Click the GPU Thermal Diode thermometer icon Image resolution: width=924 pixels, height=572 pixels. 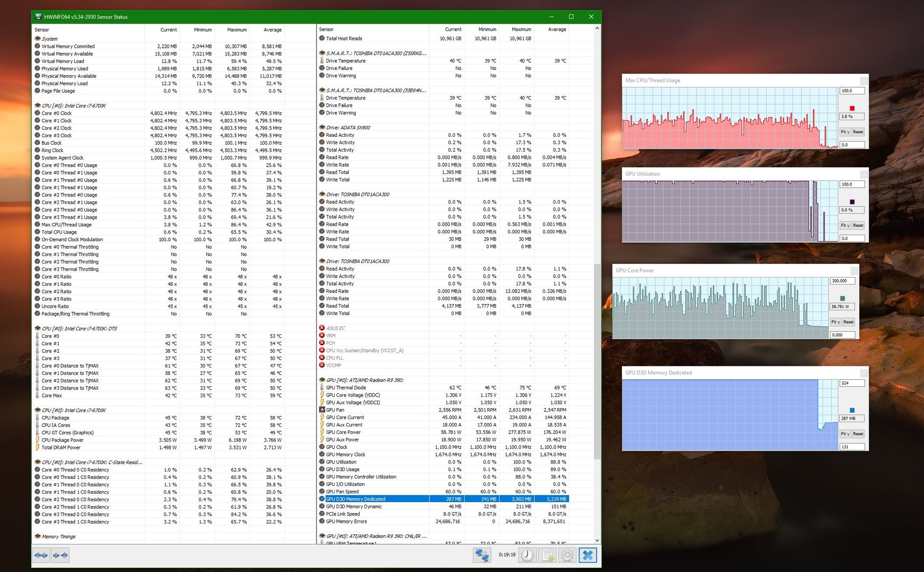click(322, 388)
